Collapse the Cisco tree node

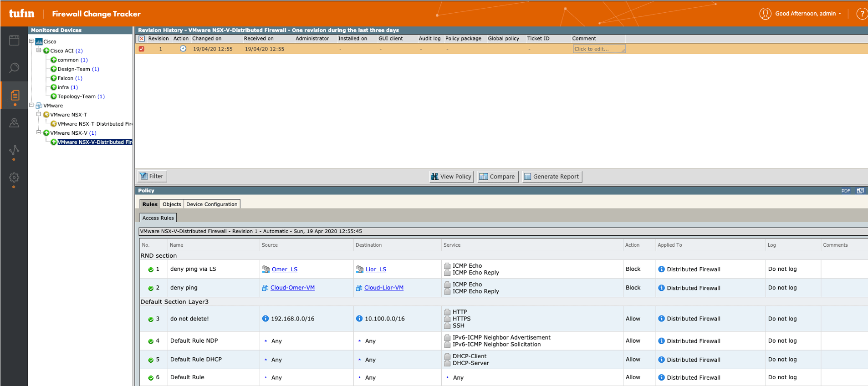click(31, 41)
